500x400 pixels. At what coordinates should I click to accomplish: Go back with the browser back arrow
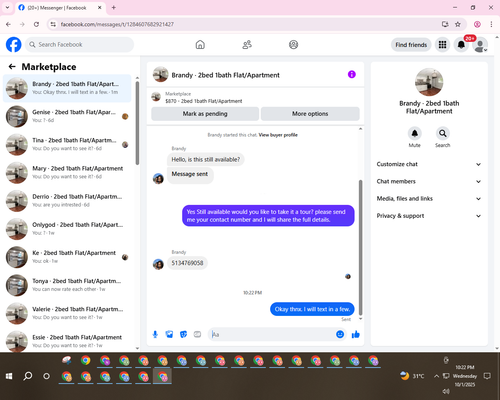pos(8,24)
